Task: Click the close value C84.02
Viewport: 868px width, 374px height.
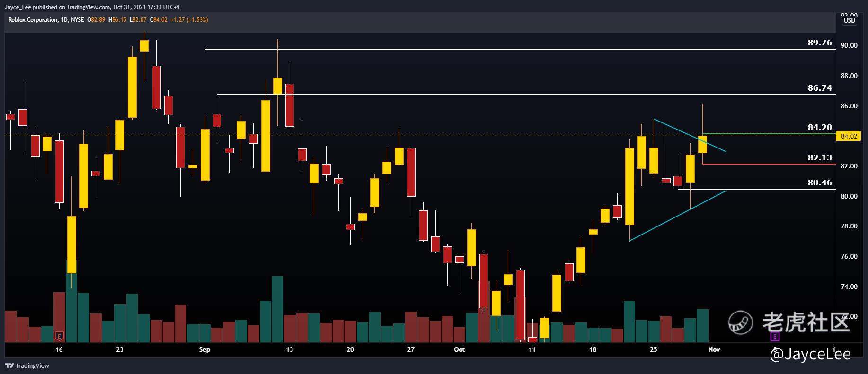Action: click(x=159, y=20)
